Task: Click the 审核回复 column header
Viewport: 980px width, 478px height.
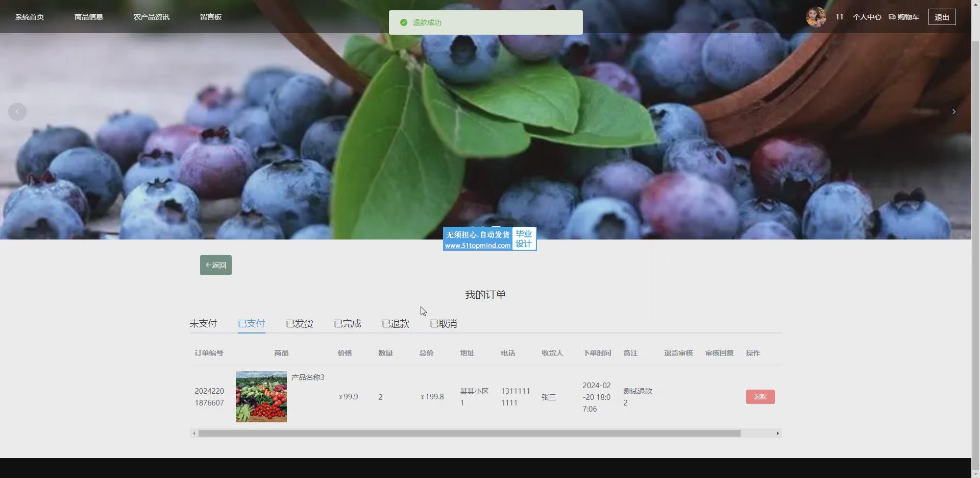Action: coord(719,353)
